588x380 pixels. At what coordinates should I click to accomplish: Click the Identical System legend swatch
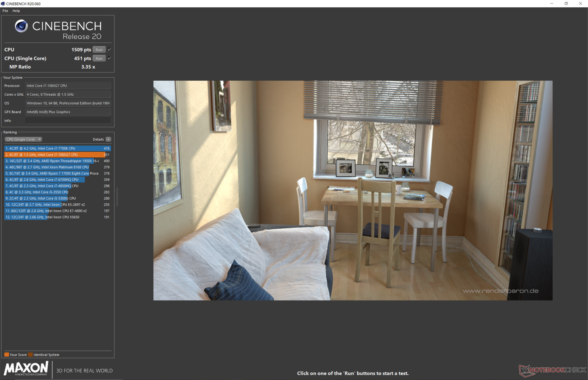tap(30, 355)
